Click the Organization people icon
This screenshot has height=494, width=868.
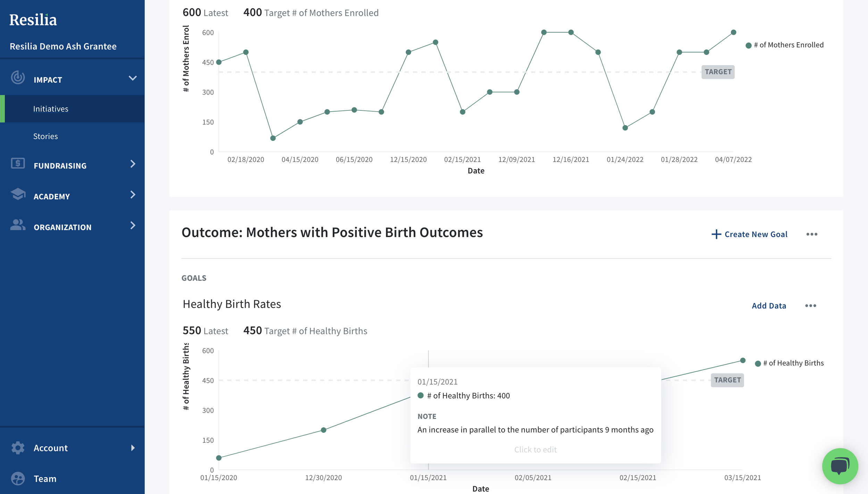point(18,225)
